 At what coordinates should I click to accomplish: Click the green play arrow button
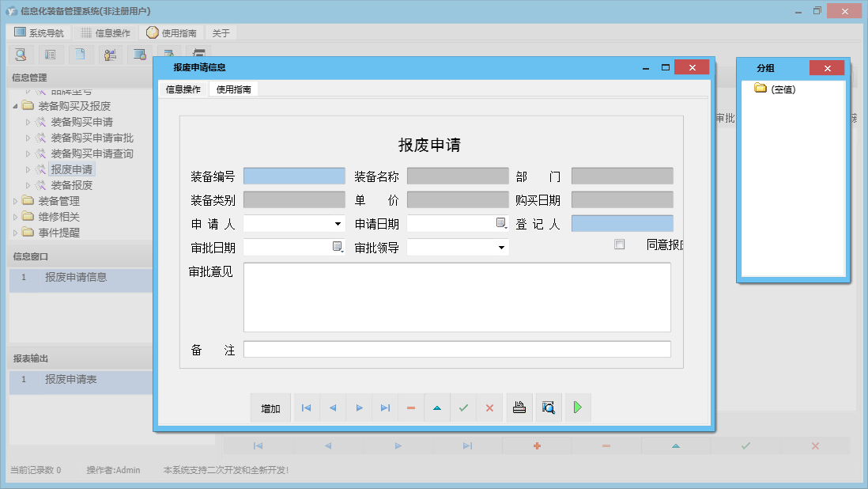(577, 407)
